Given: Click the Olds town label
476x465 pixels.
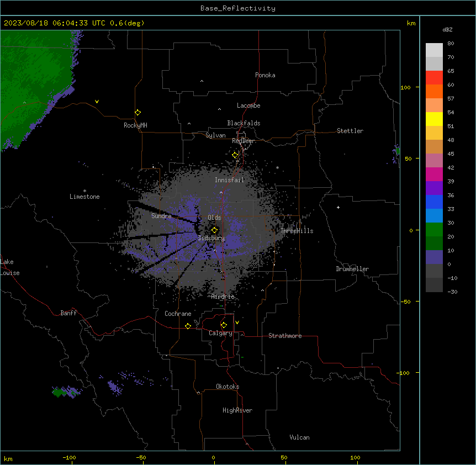Looking at the screenshot, I should [214, 218].
